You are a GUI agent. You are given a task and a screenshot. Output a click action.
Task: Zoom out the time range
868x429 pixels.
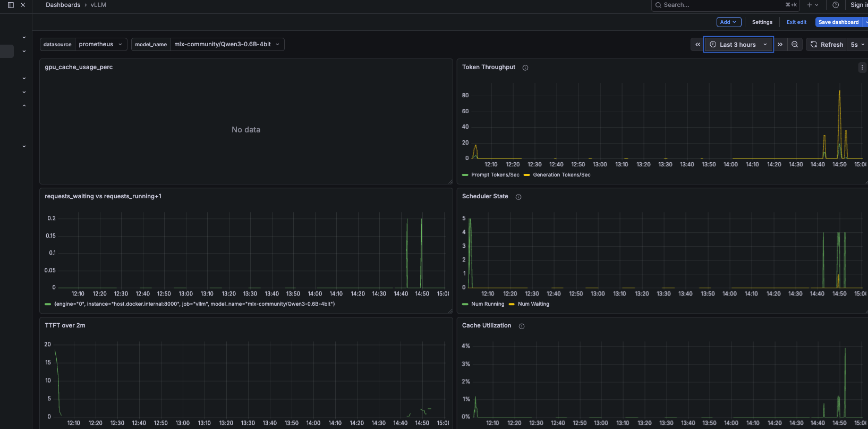pyautogui.click(x=795, y=45)
